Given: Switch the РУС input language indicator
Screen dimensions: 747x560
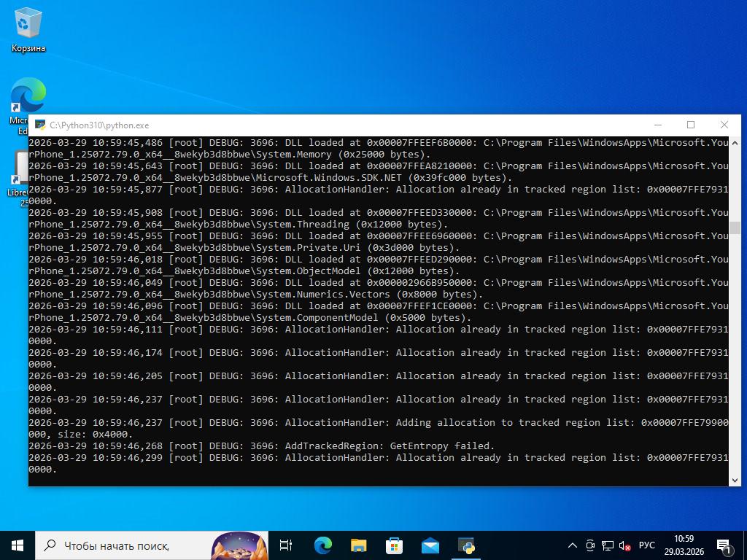Looking at the screenshot, I should 647,545.
